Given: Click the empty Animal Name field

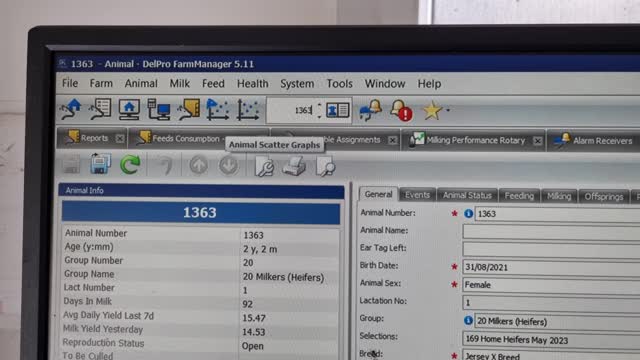Looking at the screenshot, I should pos(551,232).
